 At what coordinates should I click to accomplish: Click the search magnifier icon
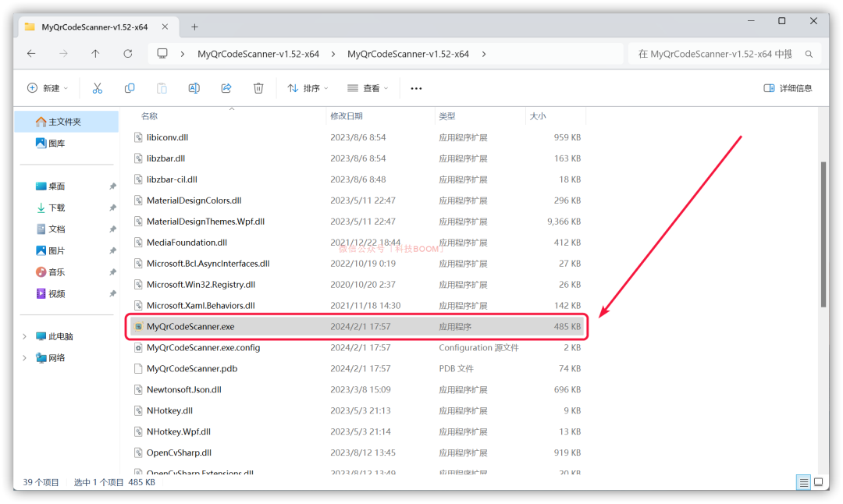tap(809, 55)
